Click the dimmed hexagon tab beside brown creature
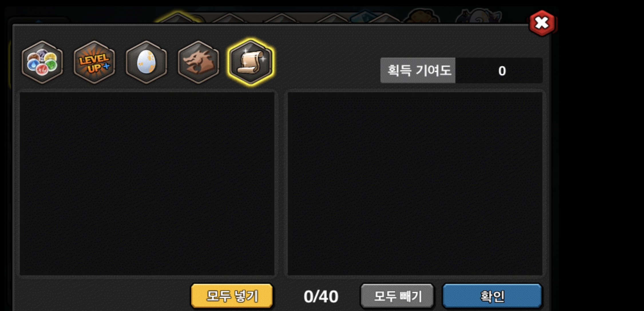The height and width of the screenshot is (311, 644). tap(385, 19)
